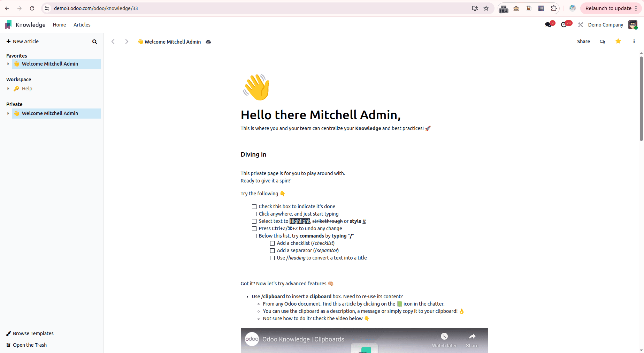Click the paintbrush icon for Browse Templates

(8, 333)
